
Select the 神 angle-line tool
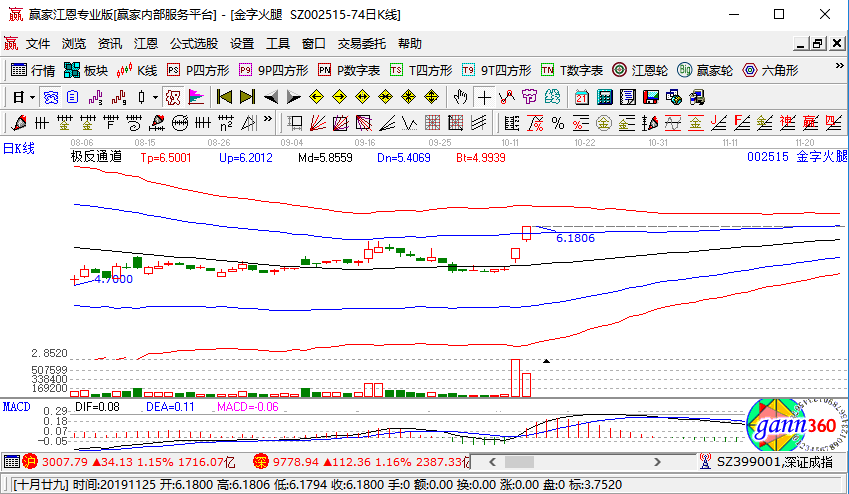click(787, 124)
